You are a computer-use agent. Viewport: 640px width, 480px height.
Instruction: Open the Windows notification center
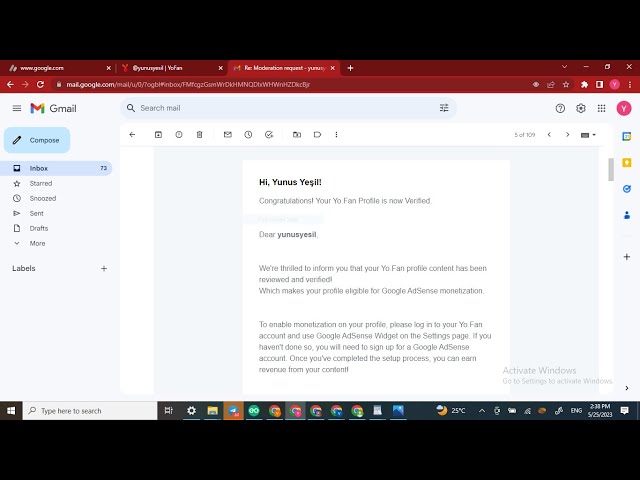pyautogui.click(x=624, y=411)
